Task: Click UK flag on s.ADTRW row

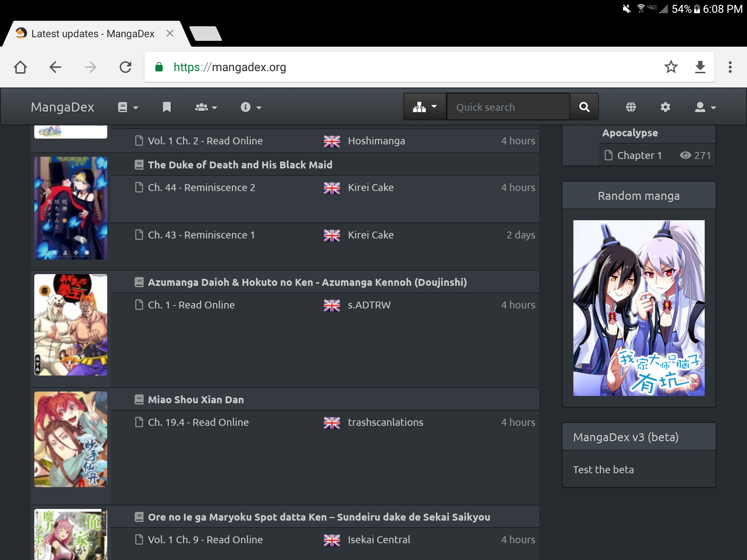Action: point(332,305)
